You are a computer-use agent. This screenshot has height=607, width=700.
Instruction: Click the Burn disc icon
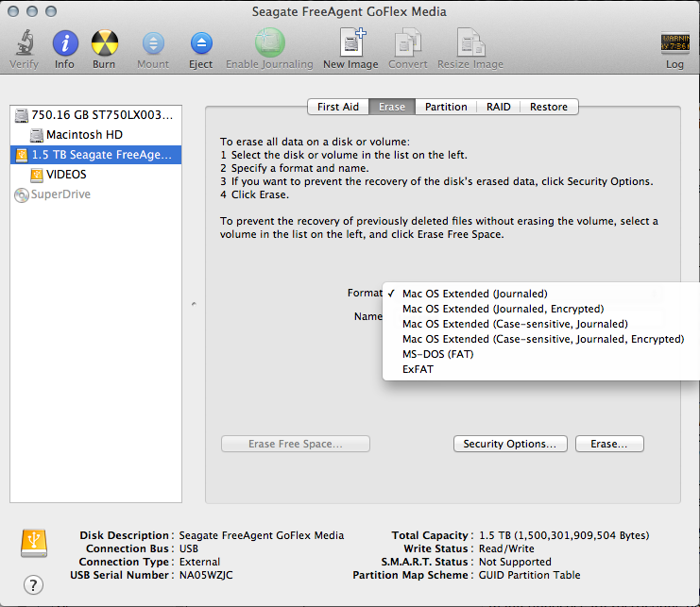click(105, 42)
